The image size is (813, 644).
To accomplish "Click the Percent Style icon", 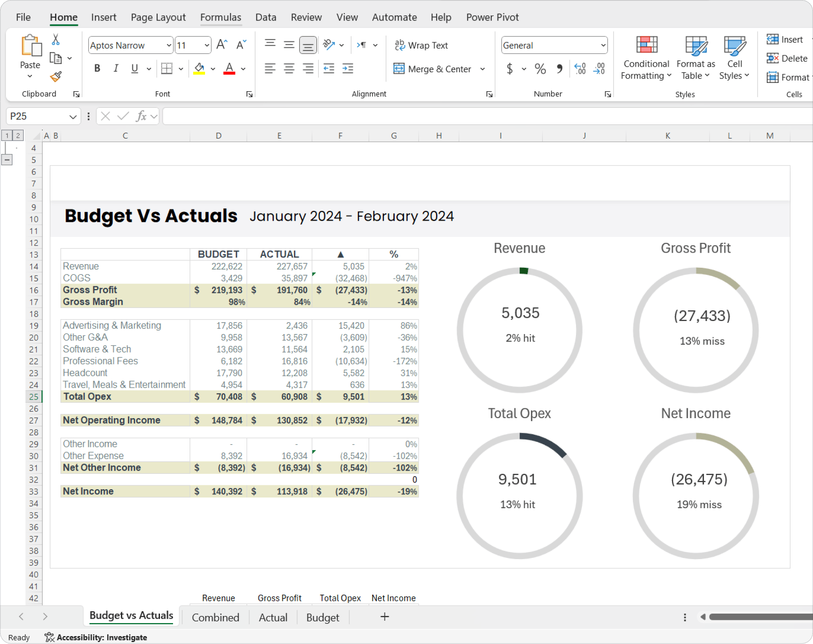I will [x=540, y=69].
